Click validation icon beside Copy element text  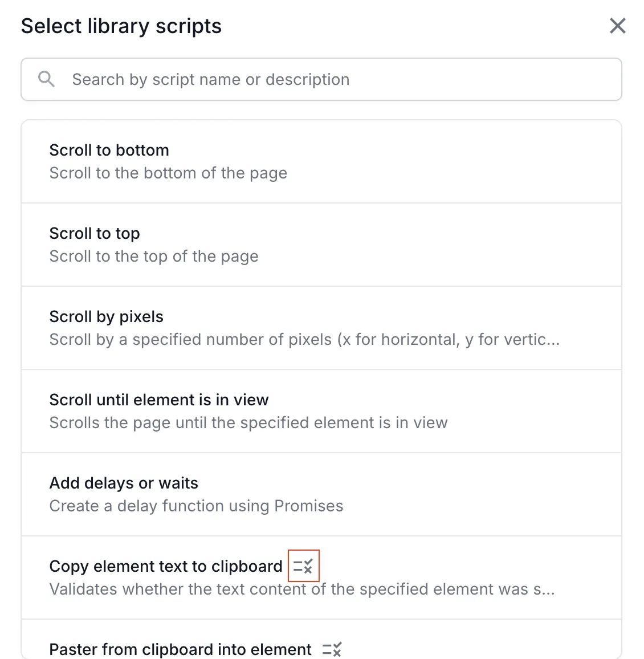303,566
